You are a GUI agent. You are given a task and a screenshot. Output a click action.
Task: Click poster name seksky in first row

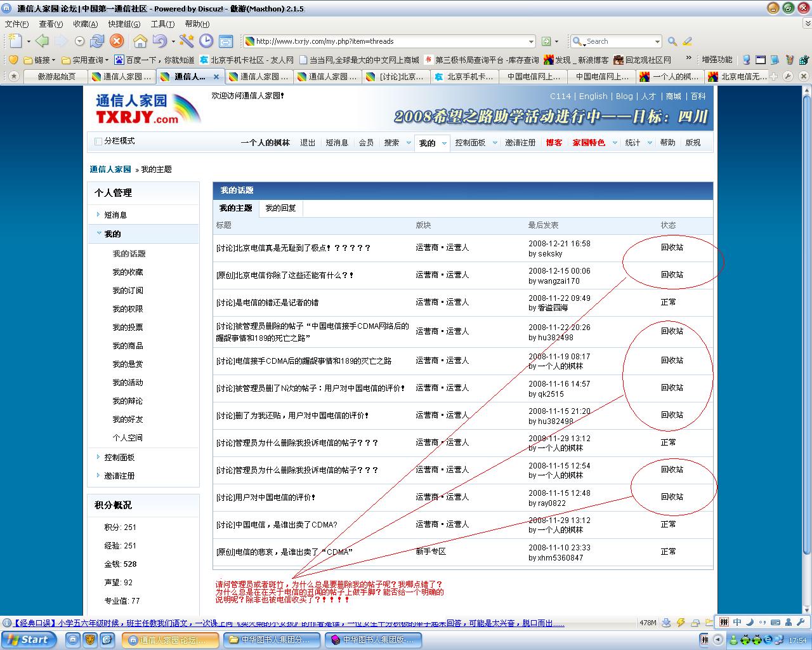550,254
